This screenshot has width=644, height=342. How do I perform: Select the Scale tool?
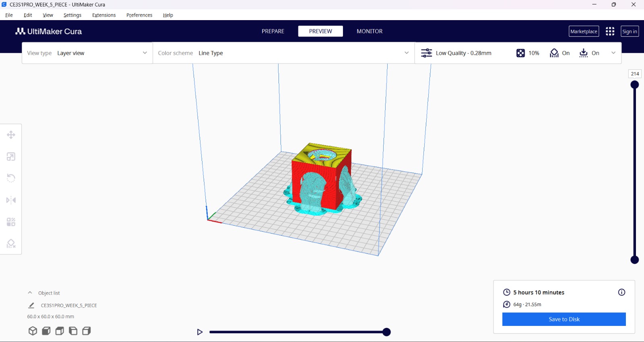pos(11,157)
